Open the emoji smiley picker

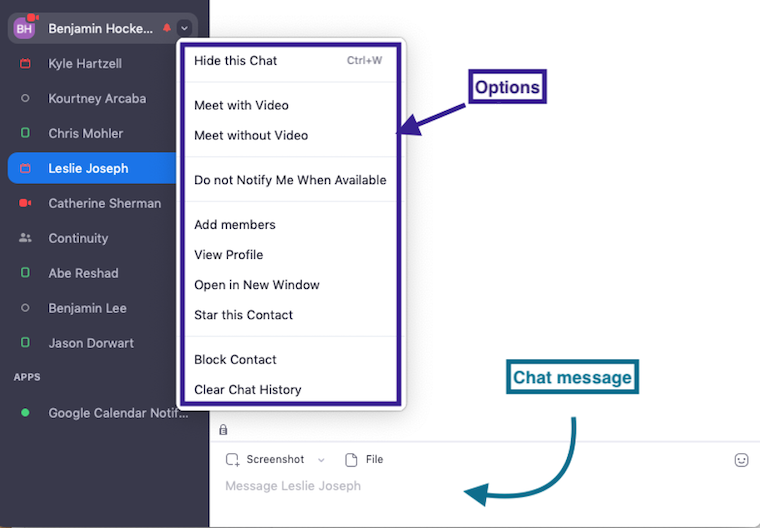tap(741, 460)
